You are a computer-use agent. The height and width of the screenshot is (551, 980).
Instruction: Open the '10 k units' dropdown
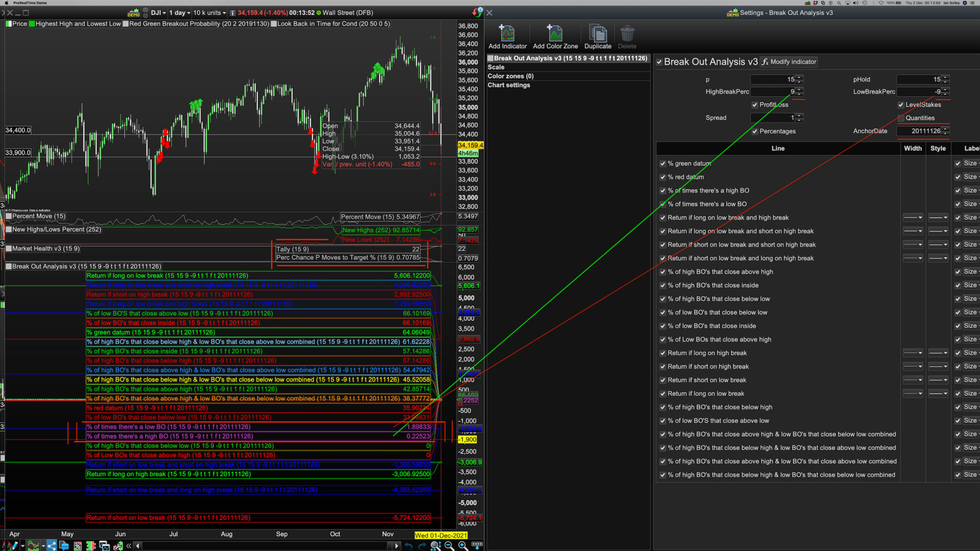(210, 13)
